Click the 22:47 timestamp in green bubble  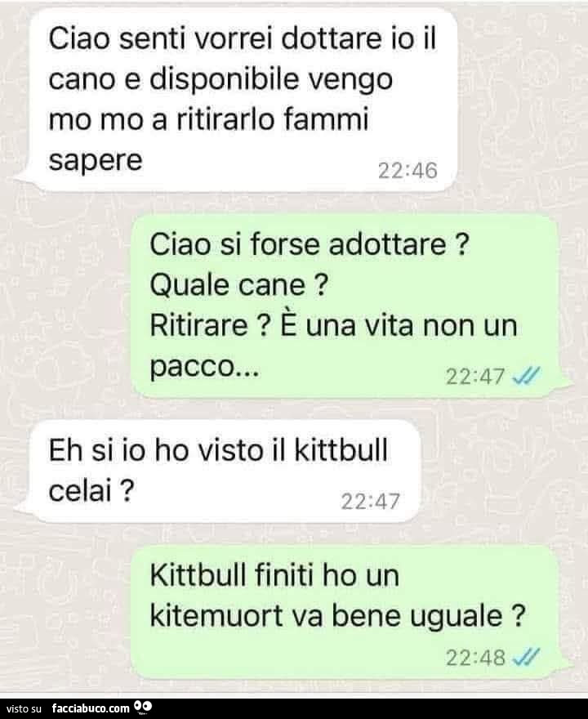click(x=475, y=377)
